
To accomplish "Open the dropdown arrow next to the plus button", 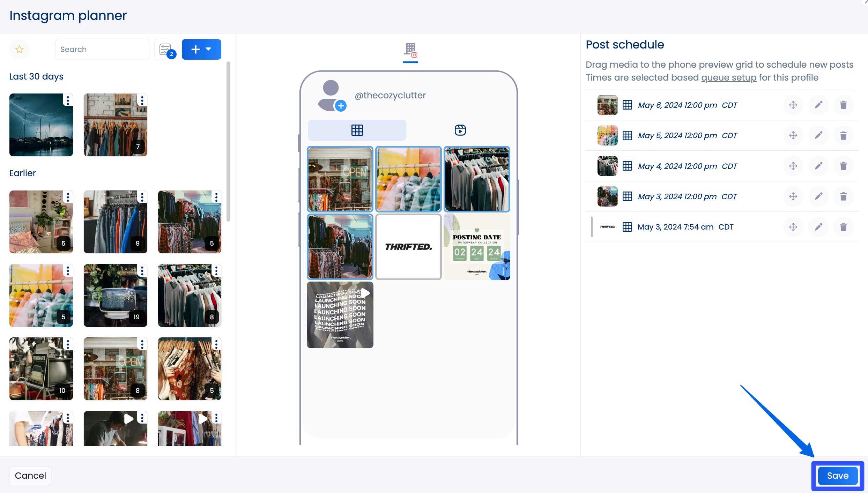I will coord(208,49).
